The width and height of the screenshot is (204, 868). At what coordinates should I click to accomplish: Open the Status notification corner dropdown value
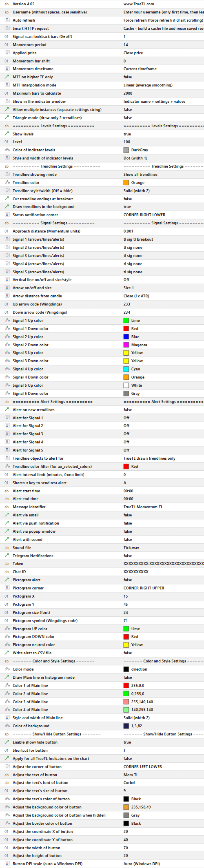pos(163,215)
